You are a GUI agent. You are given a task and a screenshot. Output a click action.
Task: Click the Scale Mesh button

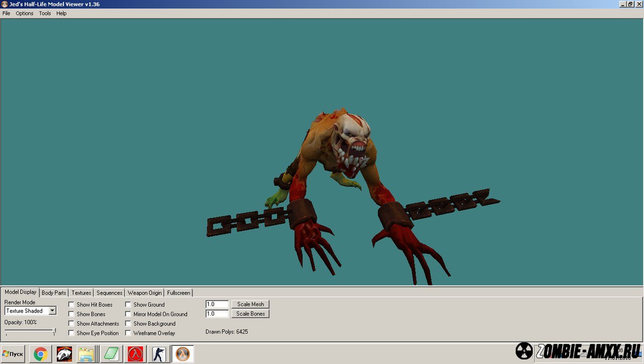(x=251, y=304)
